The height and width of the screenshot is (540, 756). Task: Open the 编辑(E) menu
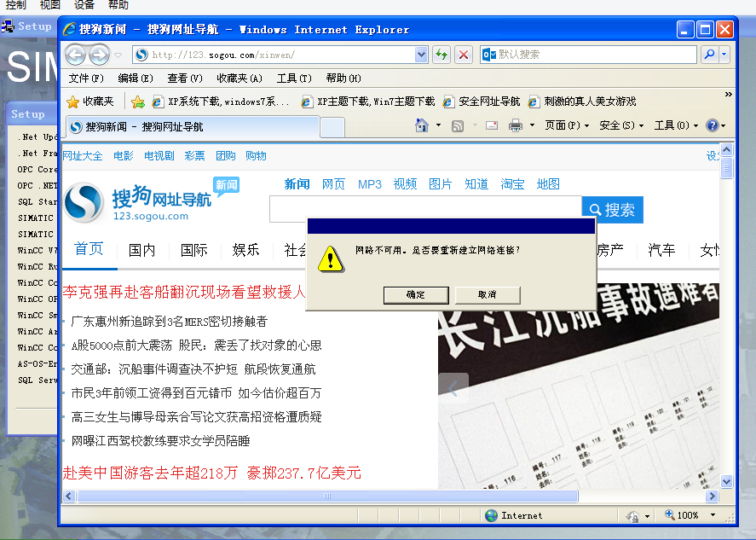136,78
